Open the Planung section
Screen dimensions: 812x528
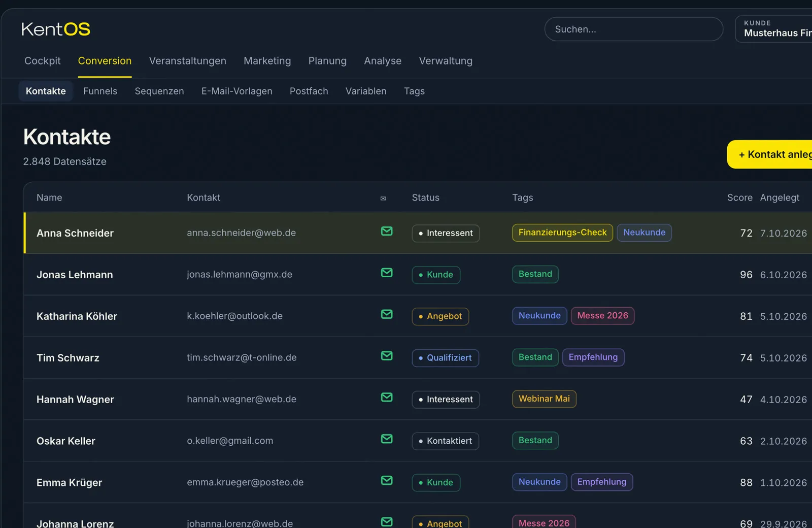(327, 61)
